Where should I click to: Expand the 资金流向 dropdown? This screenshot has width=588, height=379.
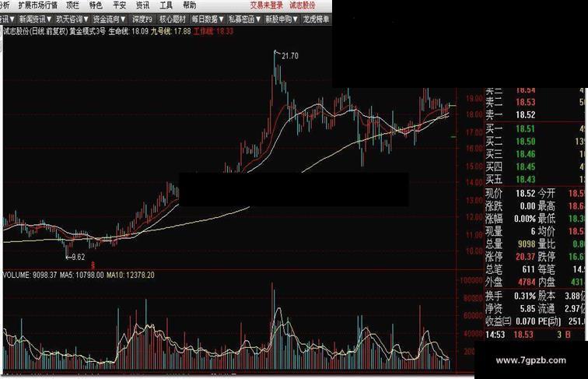click(109, 19)
